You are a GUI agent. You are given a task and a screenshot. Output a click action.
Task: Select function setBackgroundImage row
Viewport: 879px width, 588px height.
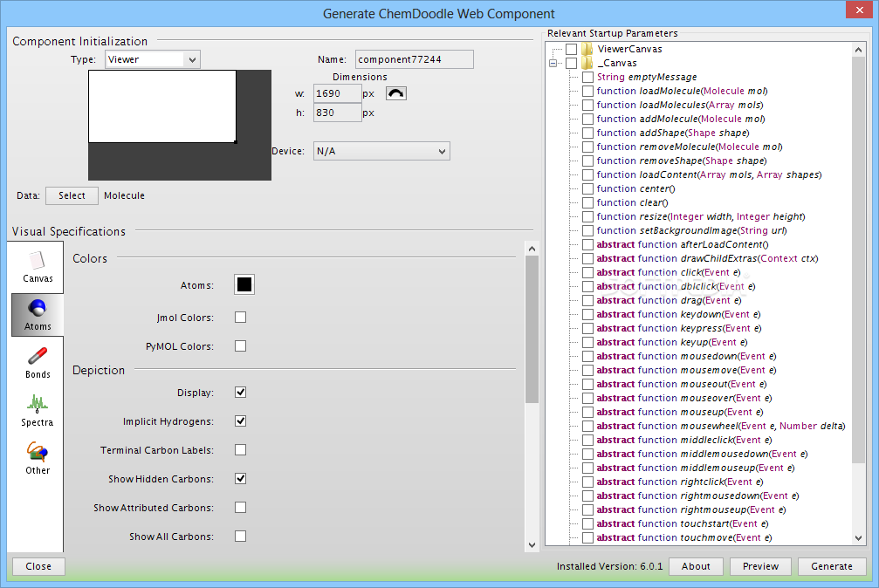pos(691,230)
